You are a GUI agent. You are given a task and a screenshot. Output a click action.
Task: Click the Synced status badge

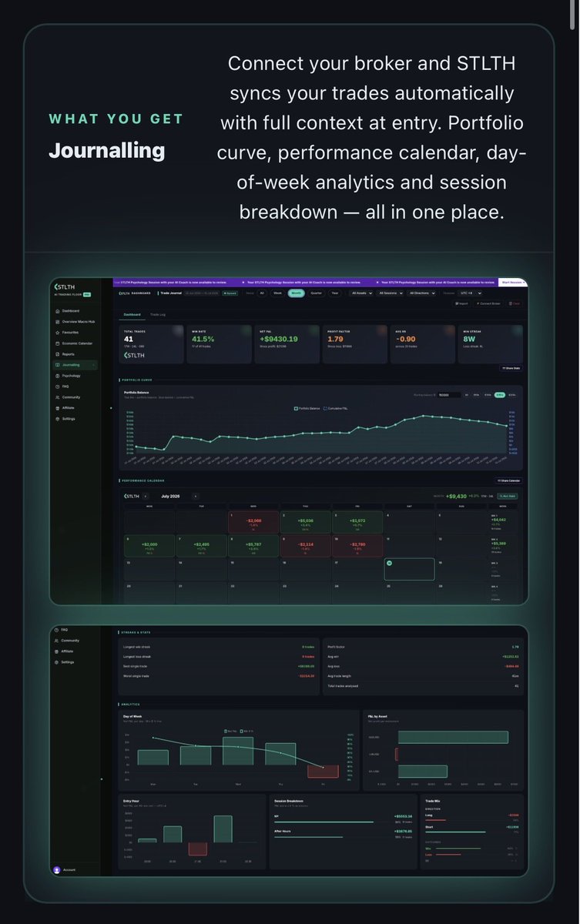tap(230, 293)
